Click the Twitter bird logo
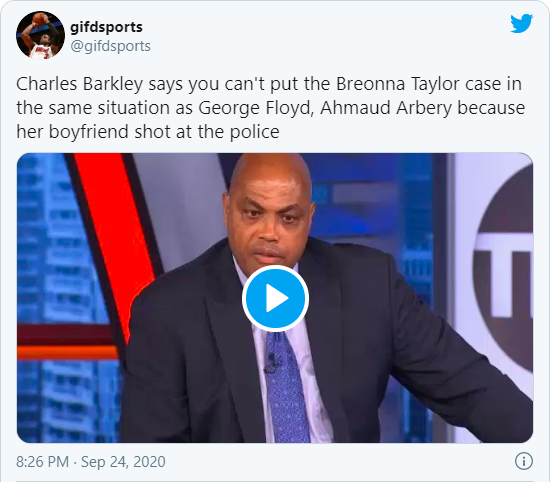The width and height of the screenshot is (552, 482). coord(521,24)
